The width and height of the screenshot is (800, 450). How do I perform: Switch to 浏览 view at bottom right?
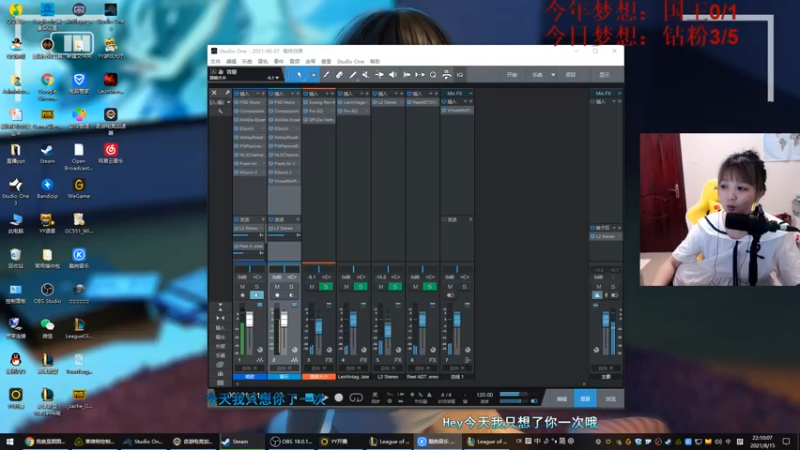pyautogui.click(x=610, y=398)
